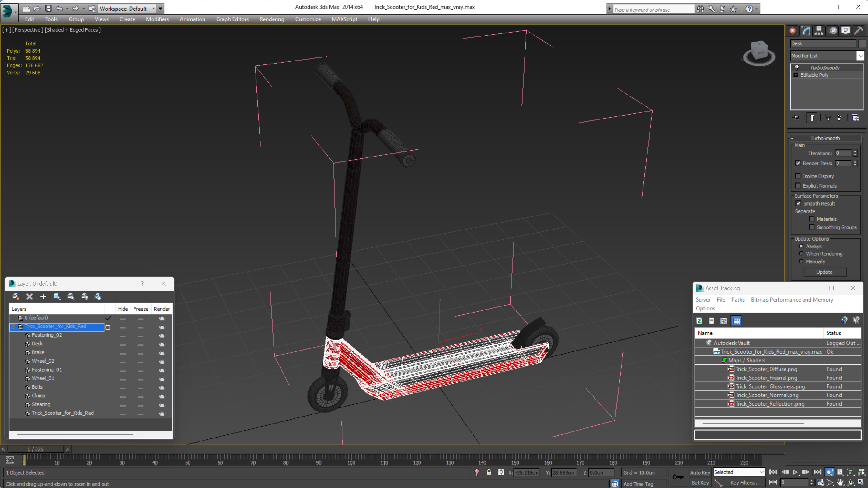Click the Layer dialog horizontal scrollbar
This screenshot has width=868, height=488.
click(x=75, y=434)
